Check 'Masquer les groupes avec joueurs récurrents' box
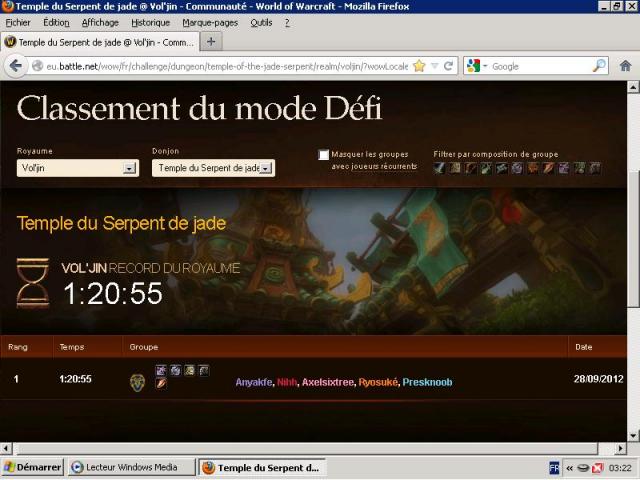The height and width of the screenshot is (480, 640). [324, 155]
